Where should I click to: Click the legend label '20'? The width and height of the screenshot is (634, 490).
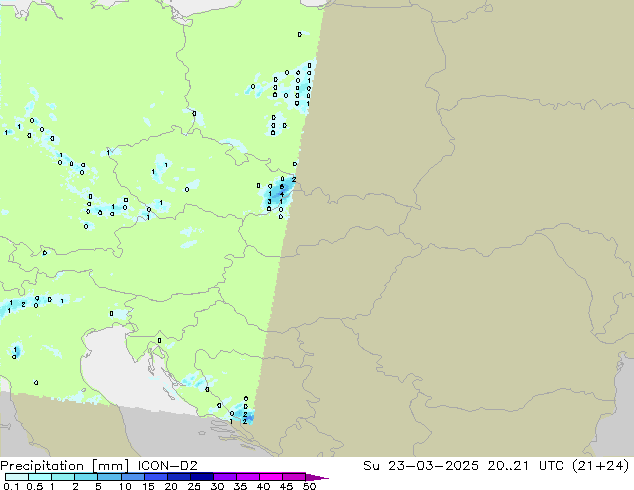171,486
